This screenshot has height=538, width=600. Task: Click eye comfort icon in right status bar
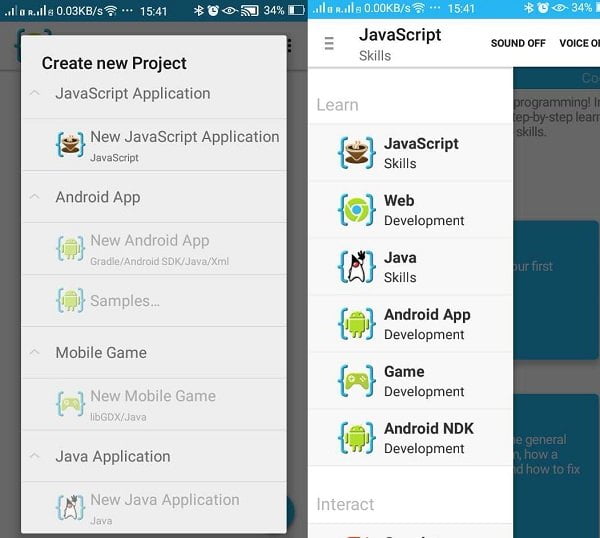[559, 8]
